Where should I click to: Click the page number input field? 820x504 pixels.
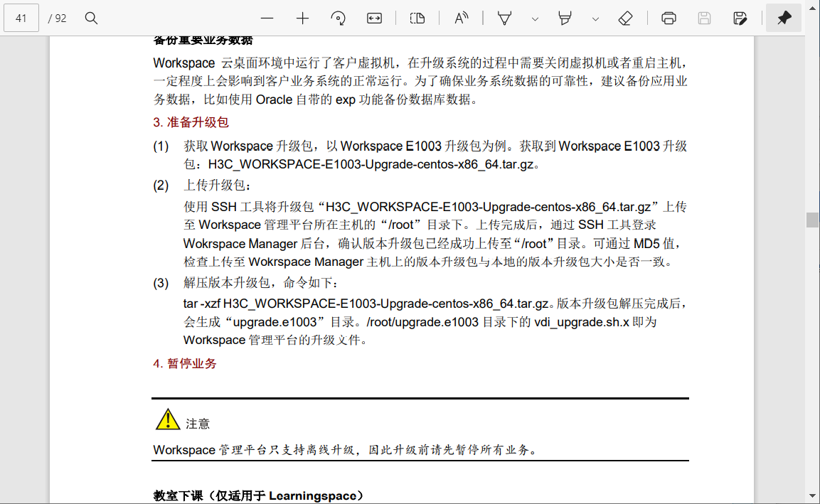point(21,18)
